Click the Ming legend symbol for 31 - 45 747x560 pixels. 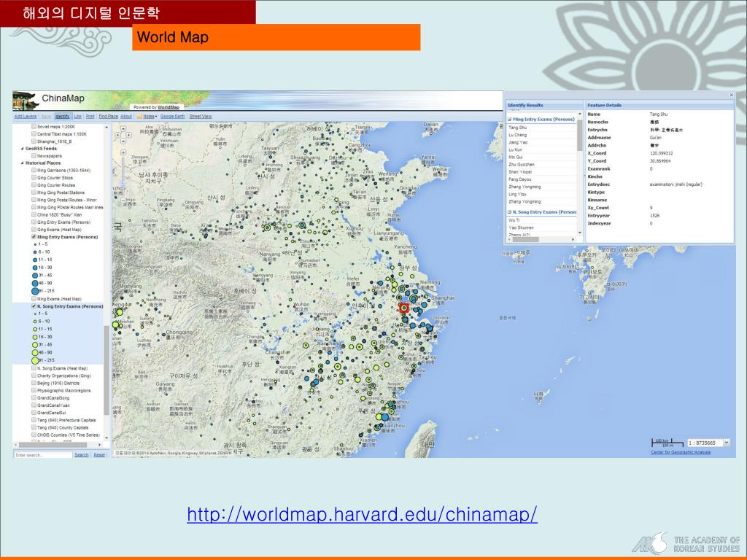click(35, 275)
